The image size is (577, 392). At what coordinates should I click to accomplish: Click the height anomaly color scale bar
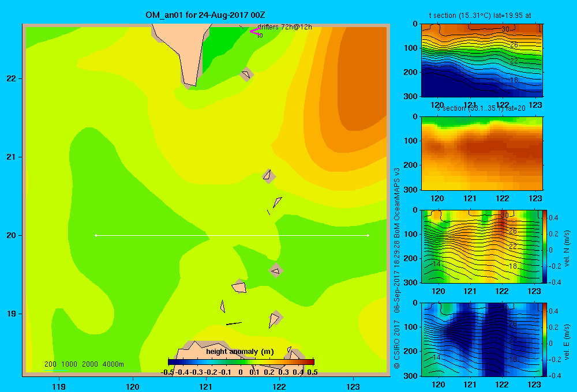(x=241, y=362)
